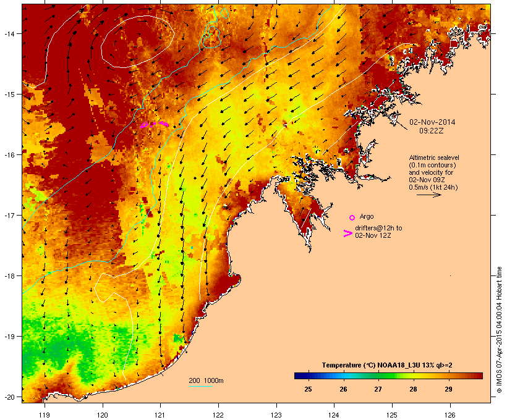Image resolution: width=507 pixels, height=420 pixels.
Task: Click the longitude label 122
Action: coord(218,415)
